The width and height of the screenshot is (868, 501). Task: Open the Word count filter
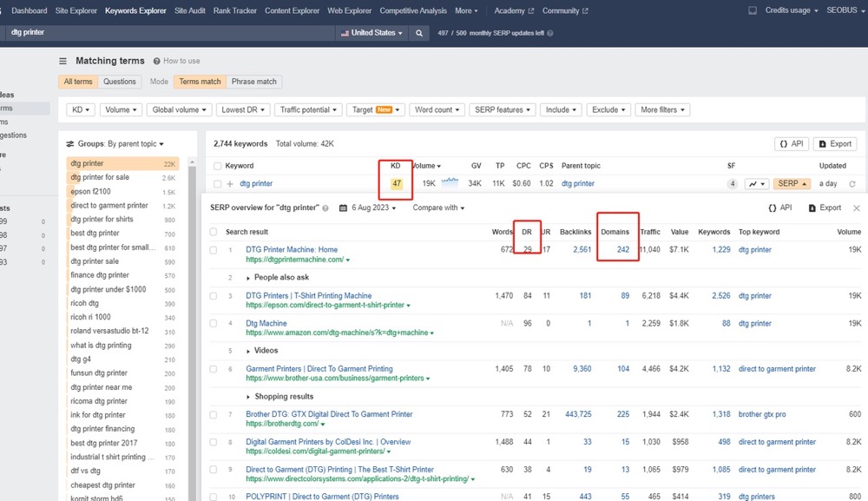(437, 110)
